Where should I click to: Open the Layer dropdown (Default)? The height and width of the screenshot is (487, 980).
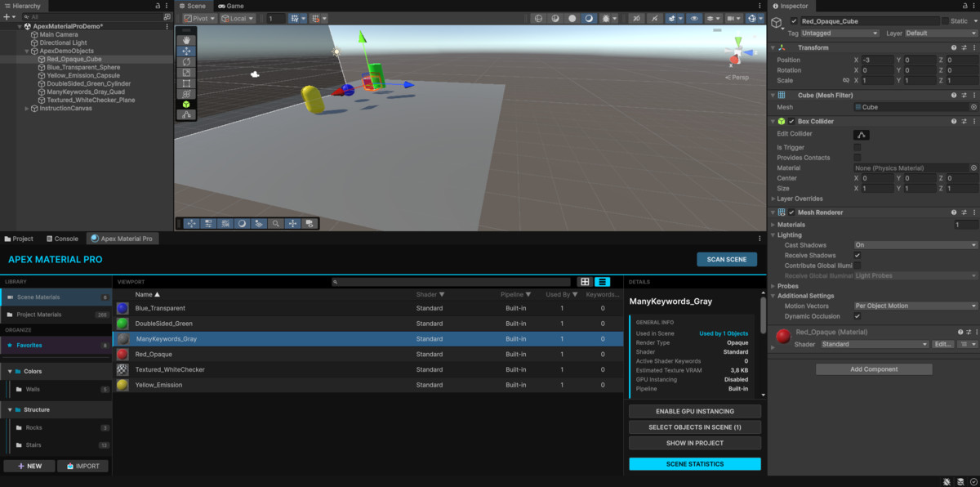(942, 34)
